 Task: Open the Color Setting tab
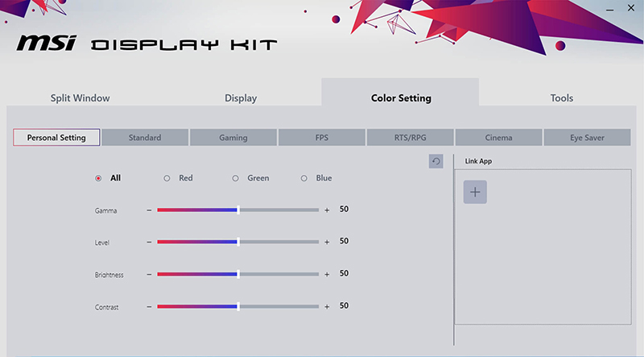400,93
